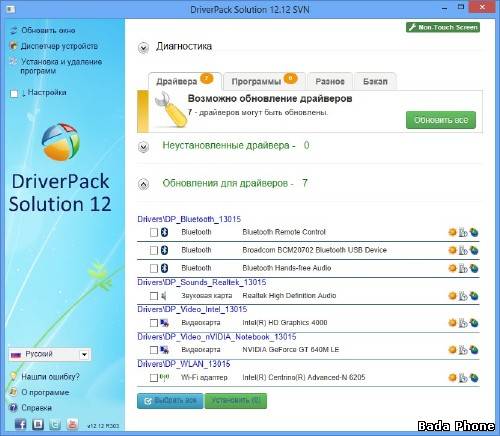Viewport: 500px width, 436px height.
Task: Check the Intel(R) HD Graphics 4000 checkbox
Action: click(x=154, y=323)
